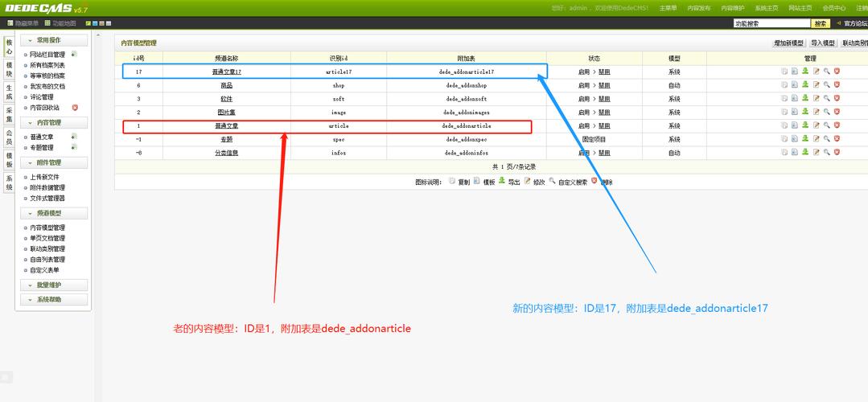Click delete icon in 普通文章17 row

837,71
